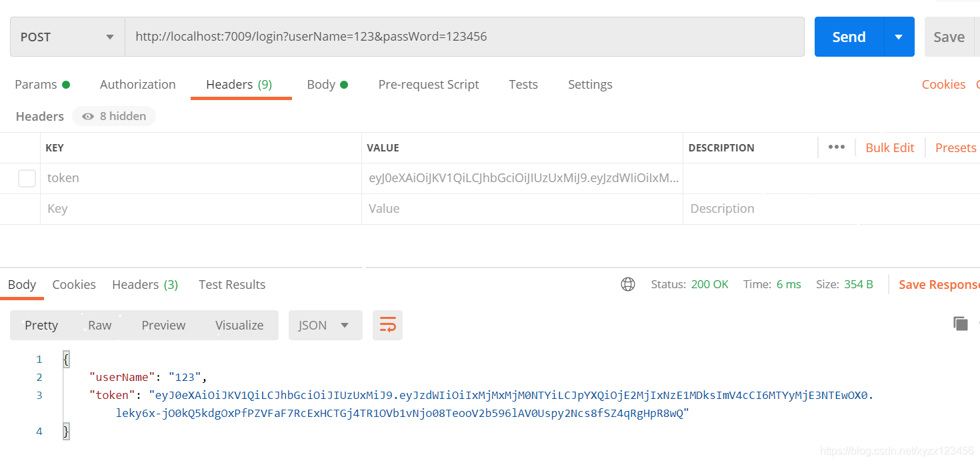Open the POST method dropdown
The width and height of the screenshot is (980, 463).
pos(110,37)
